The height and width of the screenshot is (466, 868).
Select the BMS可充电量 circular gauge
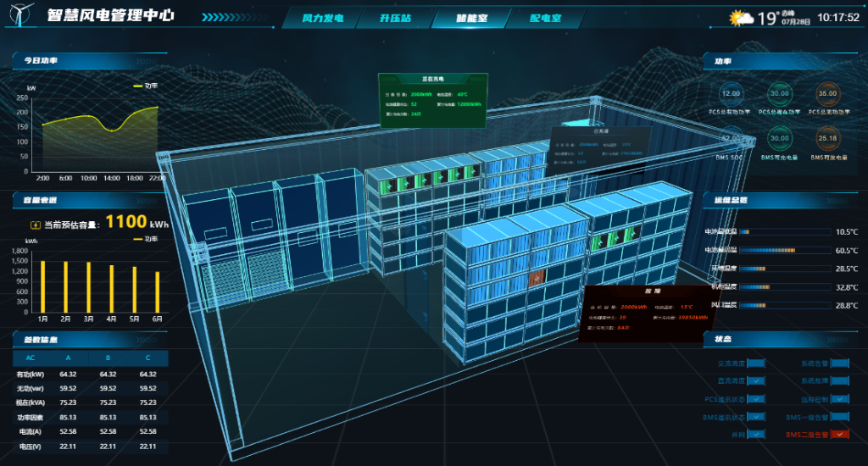(x=779, y=139)
